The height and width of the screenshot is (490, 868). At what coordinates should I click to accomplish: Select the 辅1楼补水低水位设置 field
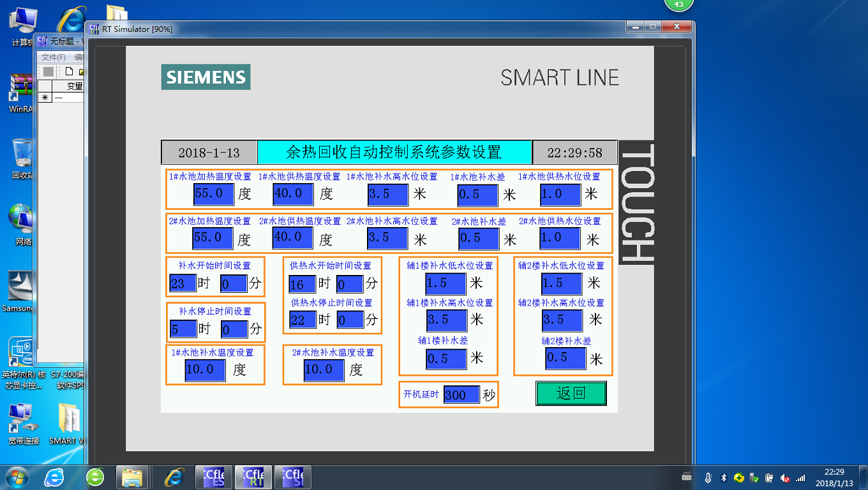[445, 284]
